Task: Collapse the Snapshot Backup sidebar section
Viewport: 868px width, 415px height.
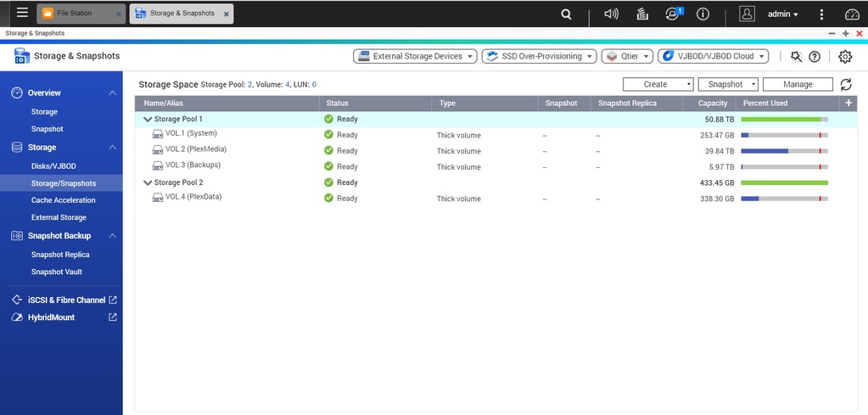Action: point(112,236)
